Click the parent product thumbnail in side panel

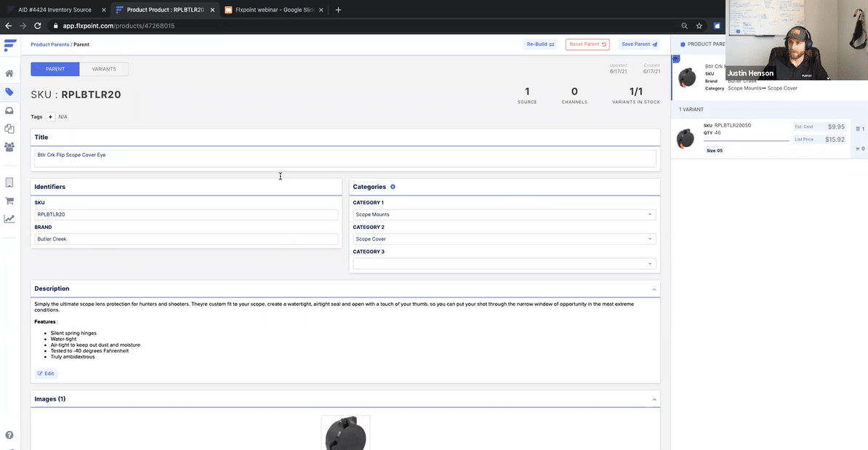coord(688,78)
